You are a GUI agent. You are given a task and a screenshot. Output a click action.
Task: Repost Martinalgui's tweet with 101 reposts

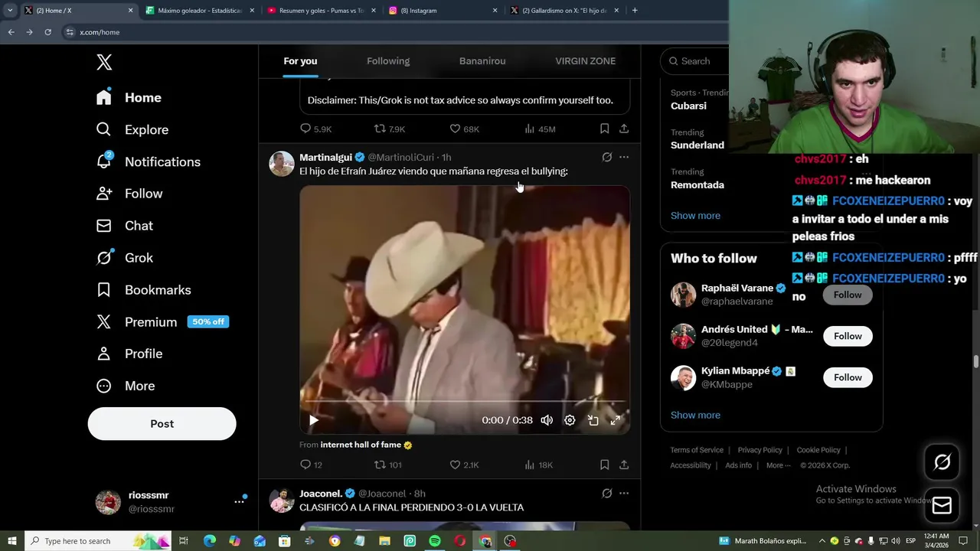pyautogui.click(x=387, y=465)
